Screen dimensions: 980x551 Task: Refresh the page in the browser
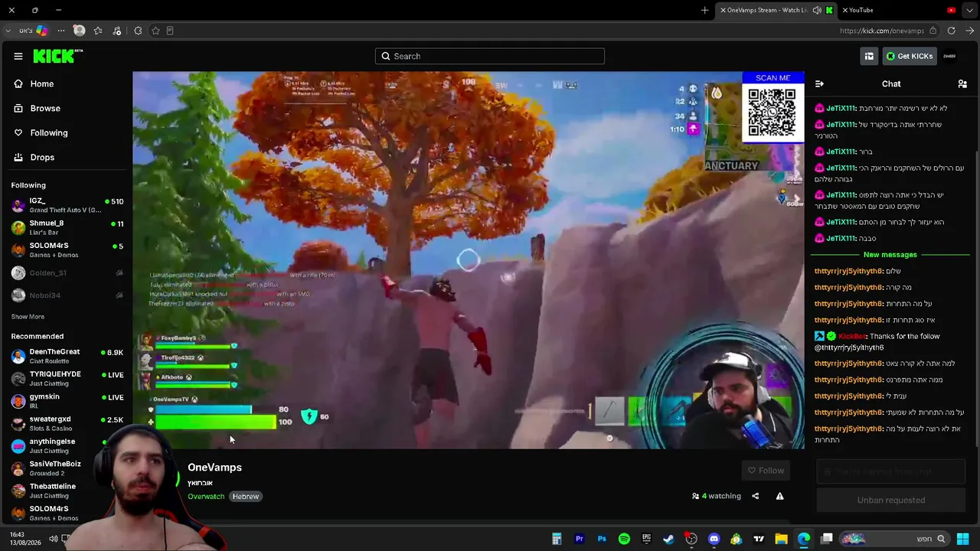(x=951, y=31)
